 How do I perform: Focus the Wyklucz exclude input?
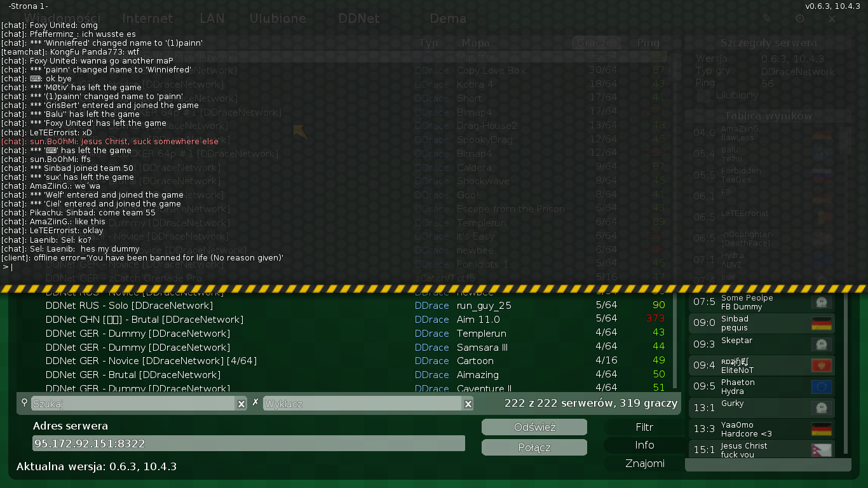tap(362, 403)
